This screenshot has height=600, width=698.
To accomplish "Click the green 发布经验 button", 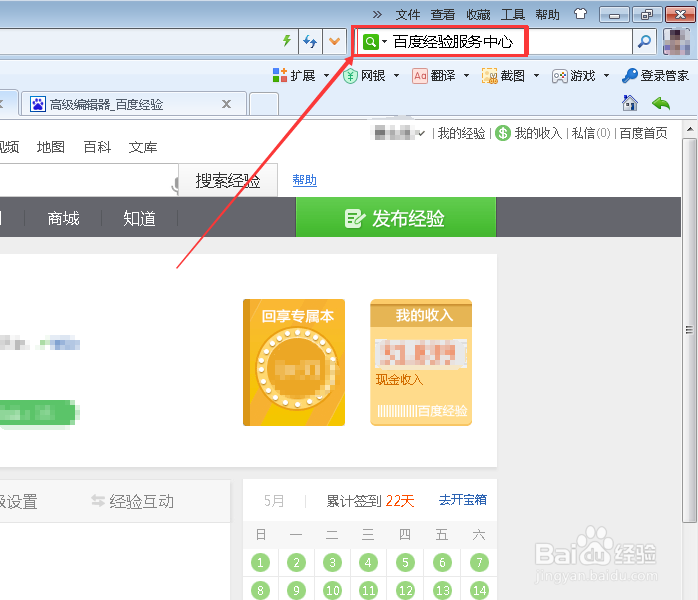I will 396,217.
